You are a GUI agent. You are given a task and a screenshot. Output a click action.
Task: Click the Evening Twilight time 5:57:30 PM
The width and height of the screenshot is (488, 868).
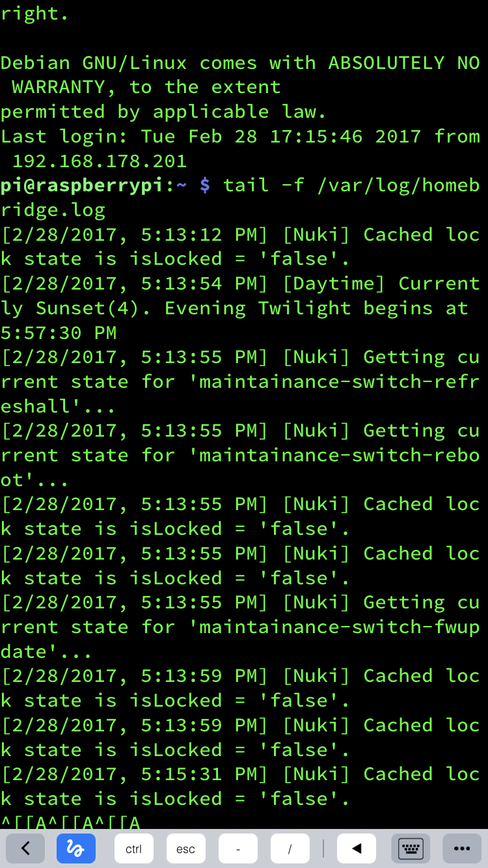coord(59,333)
